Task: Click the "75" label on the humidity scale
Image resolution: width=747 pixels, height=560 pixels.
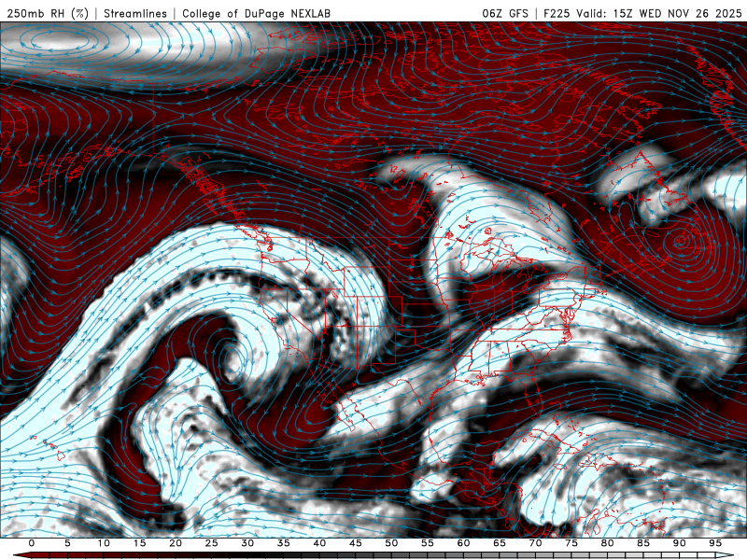Action: 571,543
